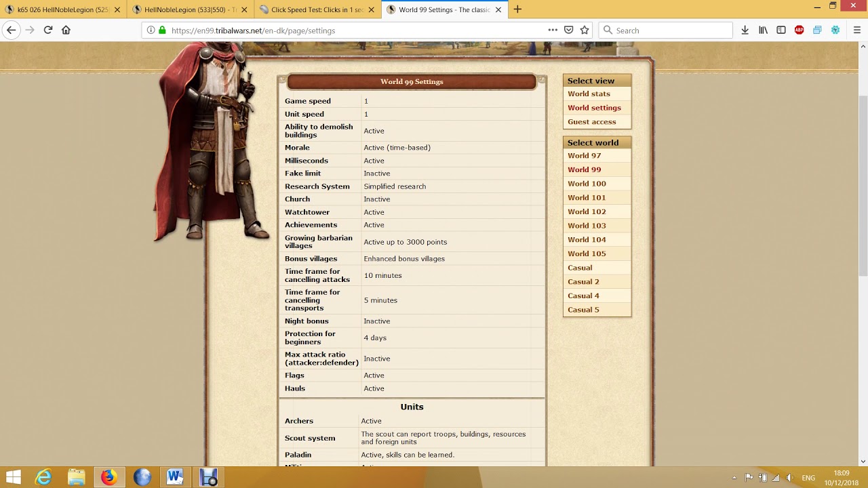Show site information for the URL
The width and height of the screenshot is (868, 488).
151,30
